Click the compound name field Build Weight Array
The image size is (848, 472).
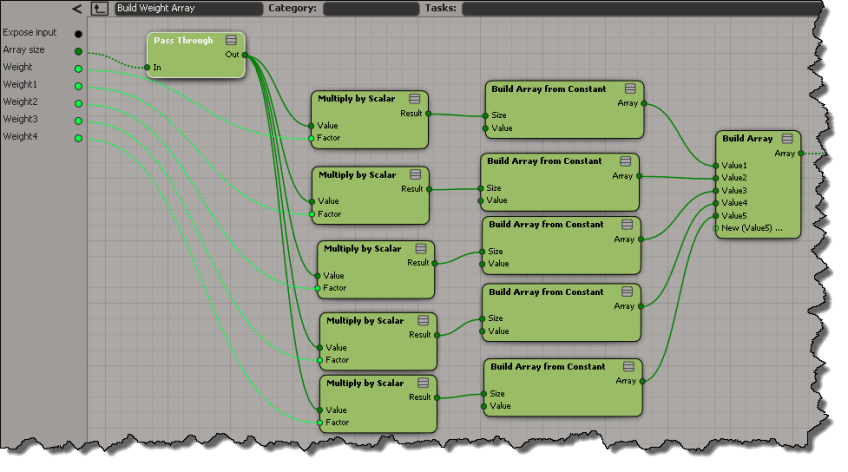[188, 8]
